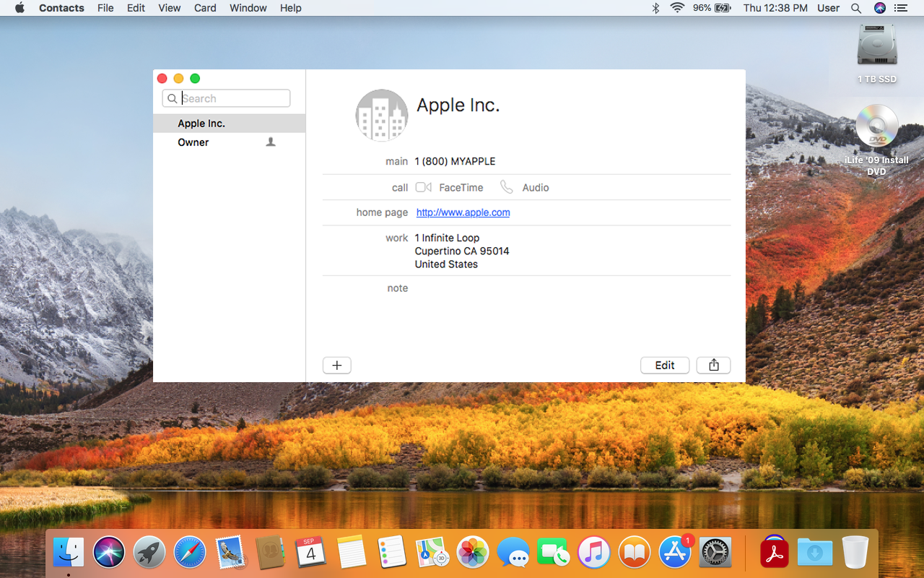
Task: Open the File menu
Action: click(105, 8)
